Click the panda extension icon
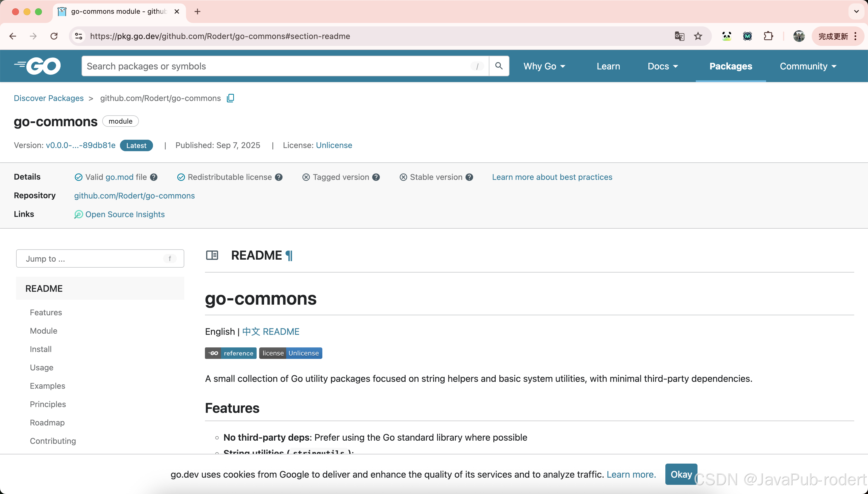Viewport: 868px width, 494px height. click(x=726, y=36)
